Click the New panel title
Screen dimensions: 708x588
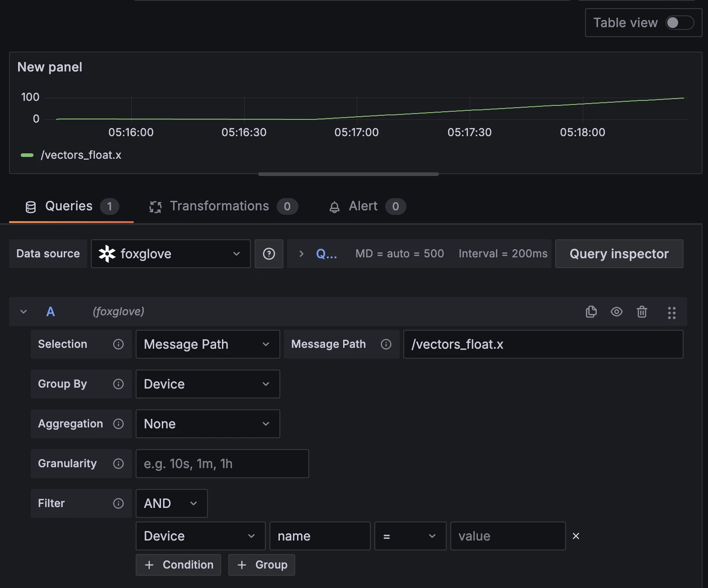point(50,67)
